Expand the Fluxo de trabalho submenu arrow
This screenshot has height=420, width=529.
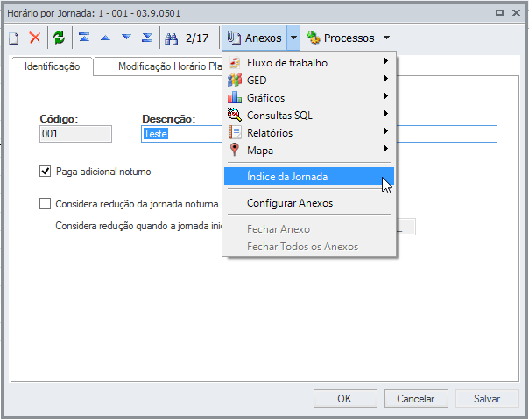[386, 61]
